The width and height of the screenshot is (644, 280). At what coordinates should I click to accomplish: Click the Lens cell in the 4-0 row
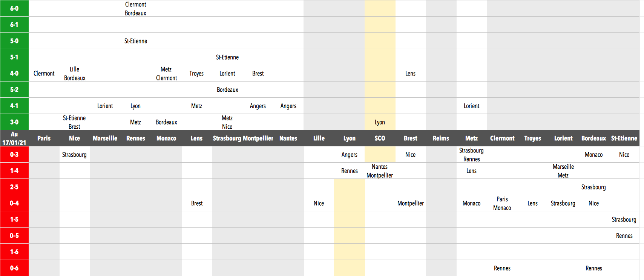(410, 74)
